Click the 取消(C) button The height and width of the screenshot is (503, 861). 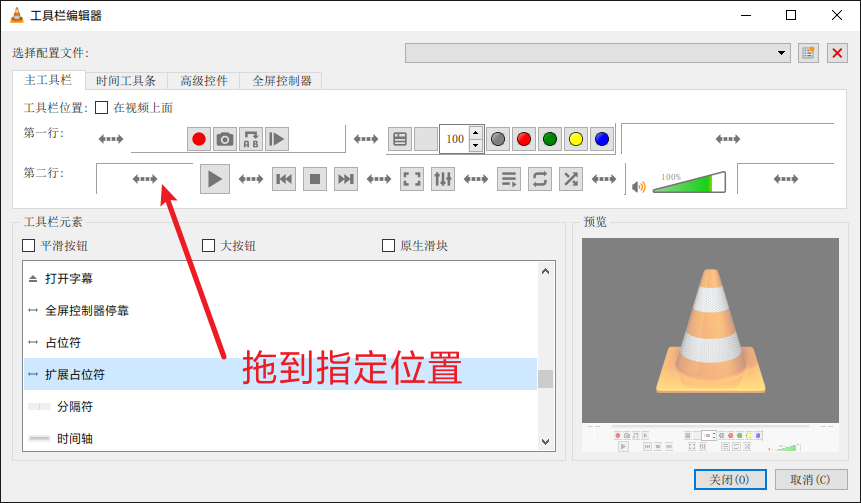810,479
